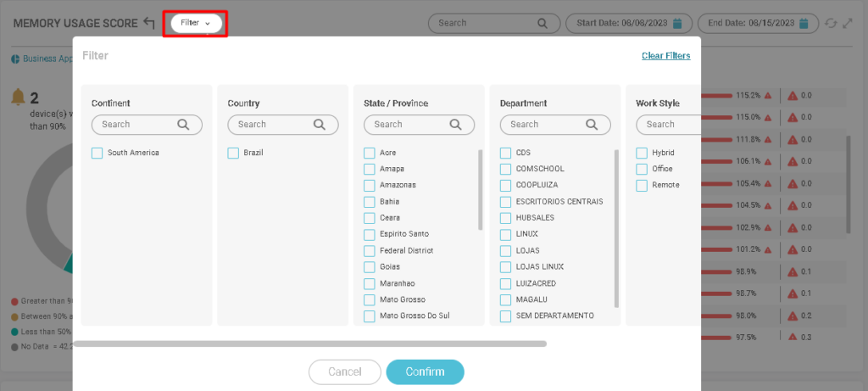Click the refresh icon in the header
The image size is (868, 391).
(830, 23)
